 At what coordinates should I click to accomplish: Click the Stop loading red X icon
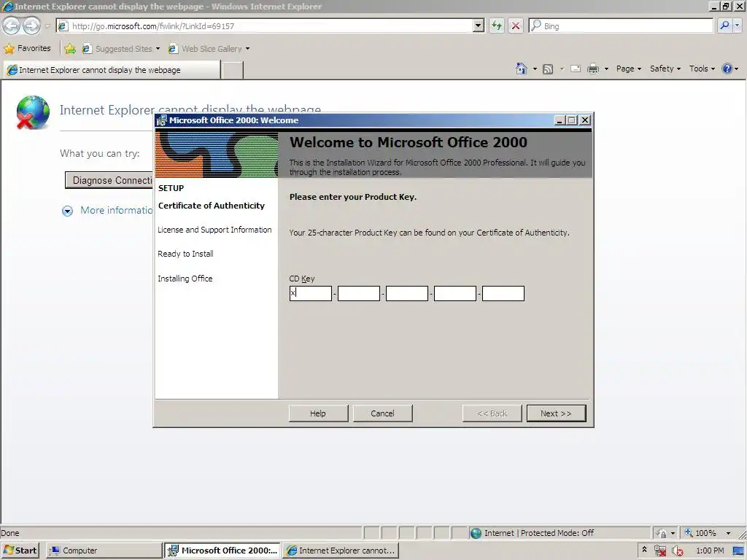[x=516, y=26]
